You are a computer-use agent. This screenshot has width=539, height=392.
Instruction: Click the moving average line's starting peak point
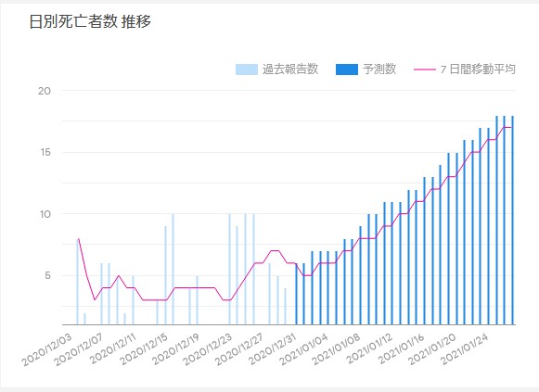[79, 238]
